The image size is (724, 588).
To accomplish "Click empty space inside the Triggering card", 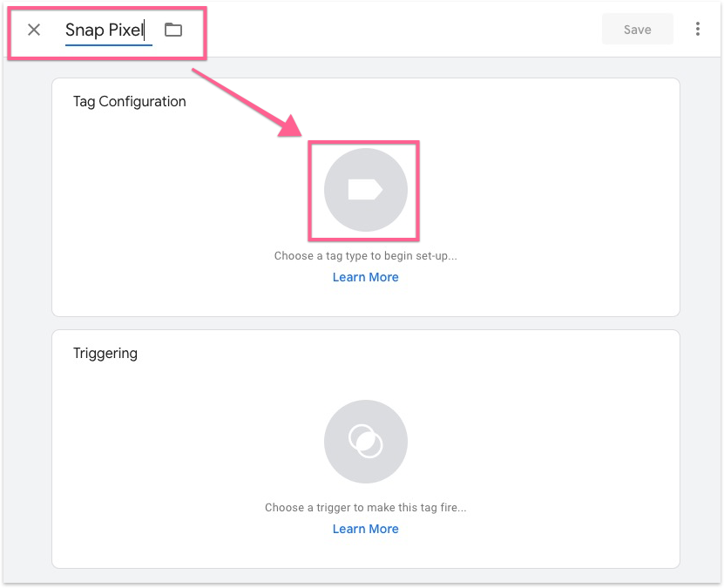I will [558, 453].
